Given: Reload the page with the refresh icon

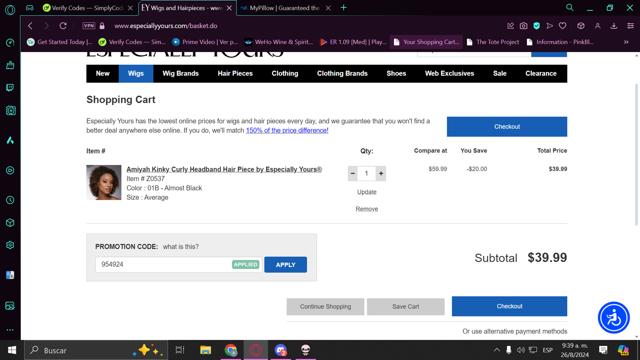Looking at the screenshot, I should click(x=63, y=26).
